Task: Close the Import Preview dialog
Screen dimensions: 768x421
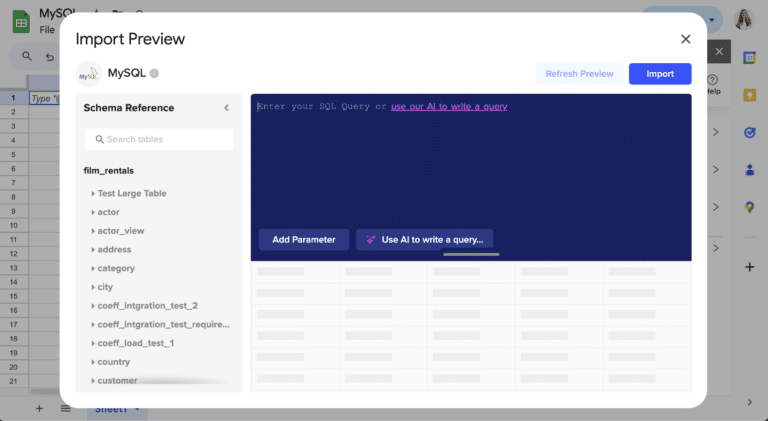Action: click(685, 39)
